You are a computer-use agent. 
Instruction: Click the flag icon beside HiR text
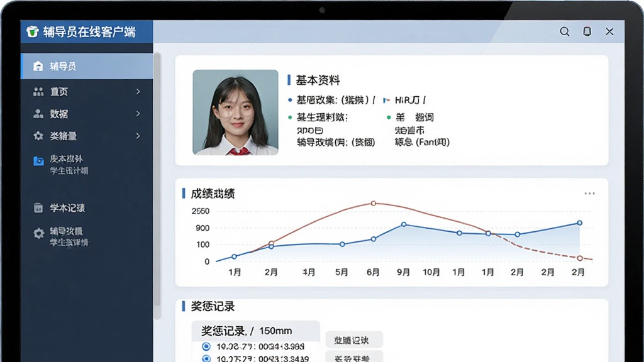tap(386, 100)
